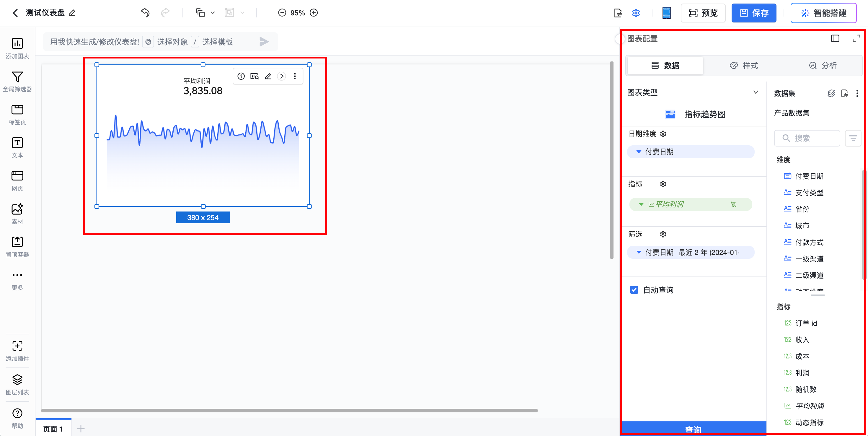
Task: Switch to the 样式 tab
Action: (744, 65)
